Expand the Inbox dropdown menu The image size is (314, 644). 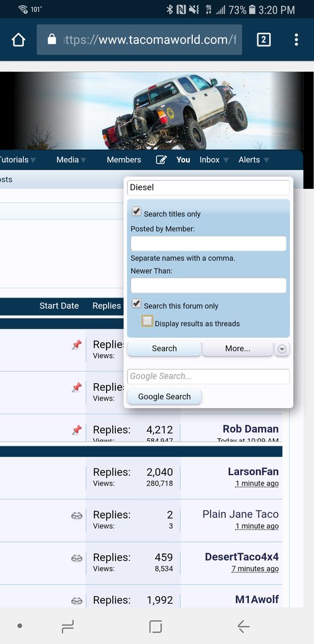226,160
